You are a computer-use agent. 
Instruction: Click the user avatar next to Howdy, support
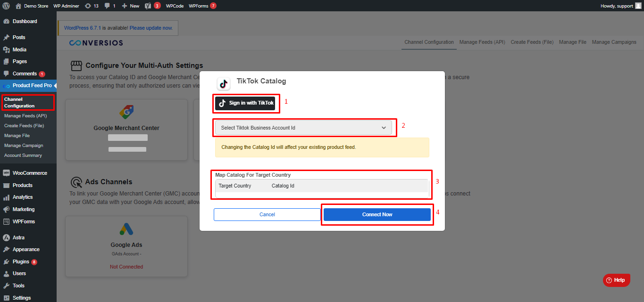638,6
